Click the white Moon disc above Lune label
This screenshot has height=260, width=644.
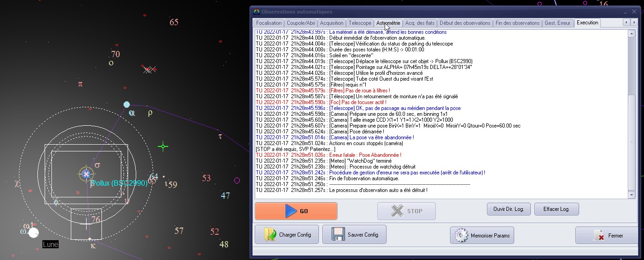33,233
